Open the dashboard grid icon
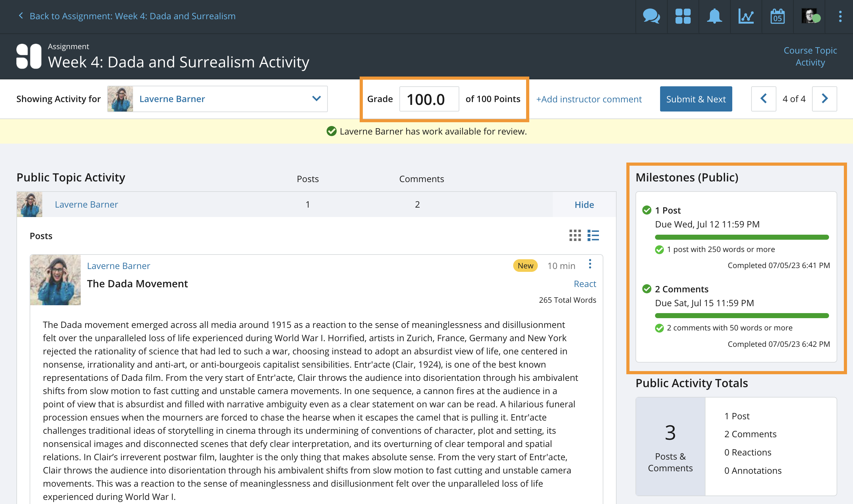This screenshot has height=504, width=853. (x=683, y=16)
